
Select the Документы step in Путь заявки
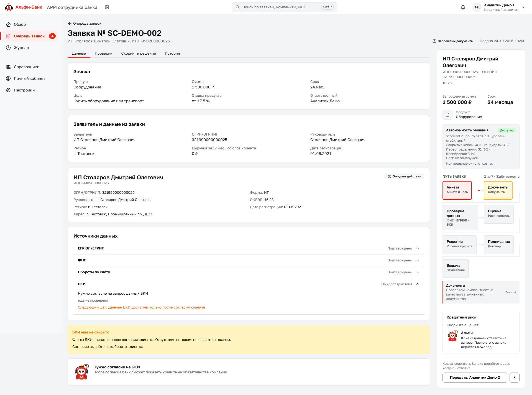(498, 190)
